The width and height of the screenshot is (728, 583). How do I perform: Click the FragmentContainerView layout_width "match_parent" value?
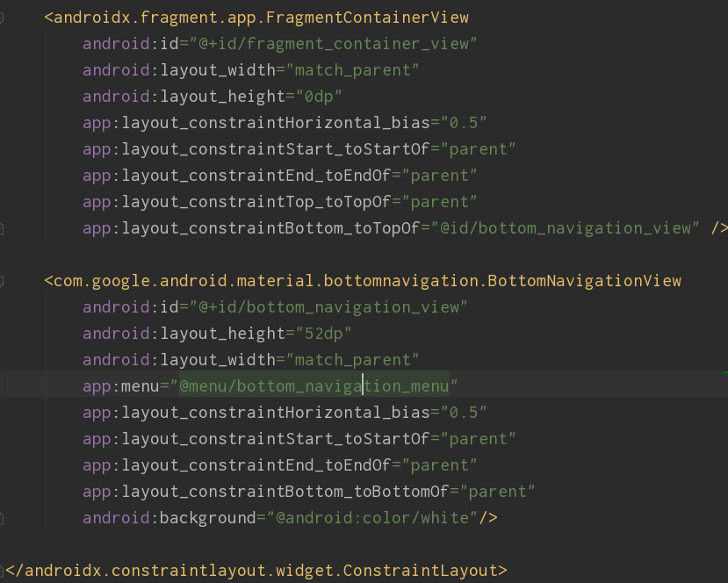(352, 70)
